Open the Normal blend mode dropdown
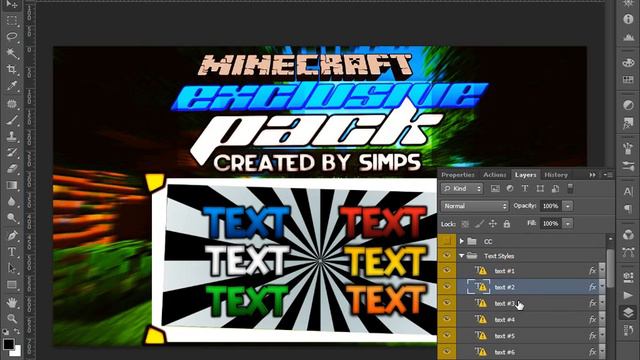 click(475, 206)
